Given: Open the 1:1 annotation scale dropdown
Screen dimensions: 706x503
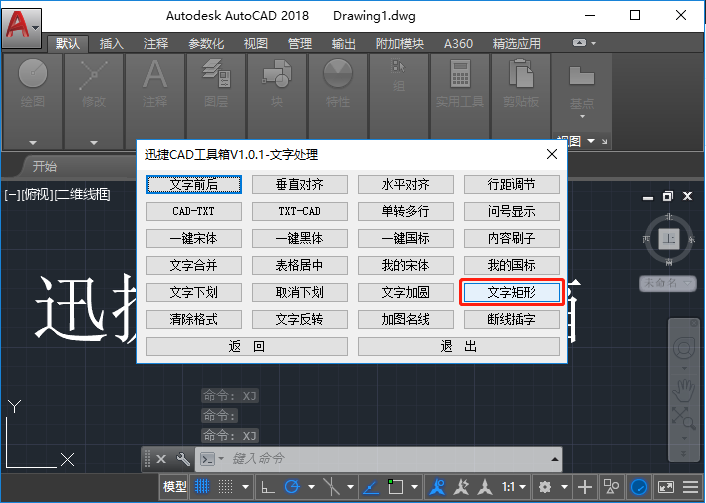Looking at the screenshot, I should 514,487.
